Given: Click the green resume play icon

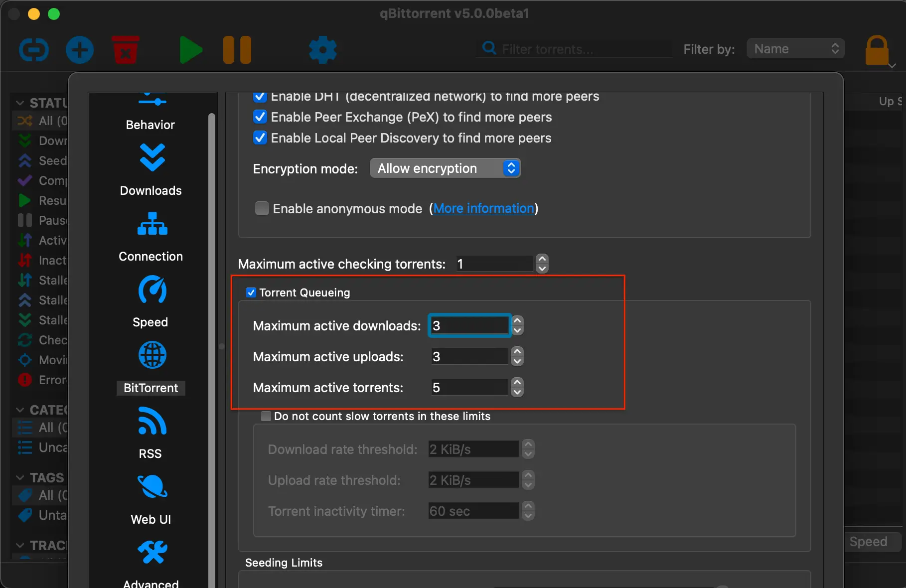Looking at the screenshot, I should pos(190,50).
